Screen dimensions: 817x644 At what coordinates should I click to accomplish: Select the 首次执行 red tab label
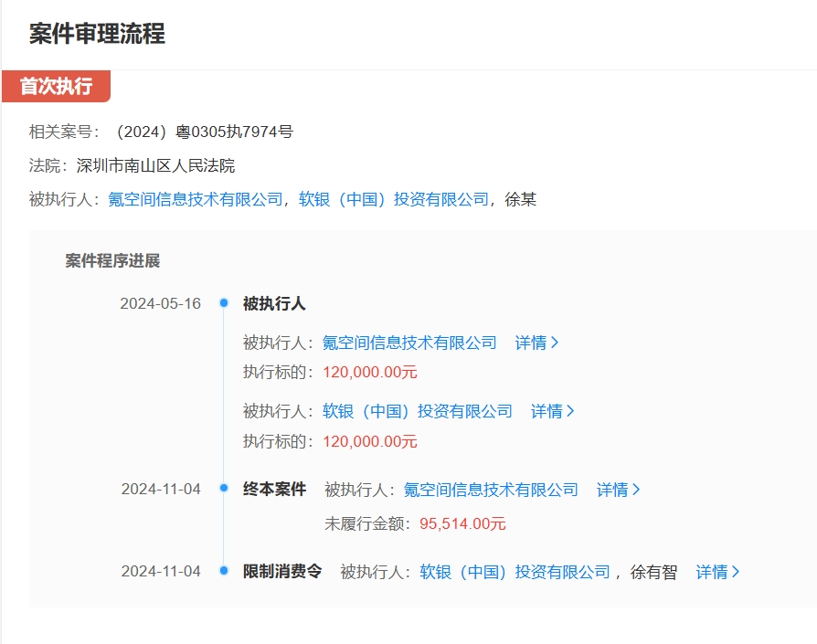pos(57,86)
